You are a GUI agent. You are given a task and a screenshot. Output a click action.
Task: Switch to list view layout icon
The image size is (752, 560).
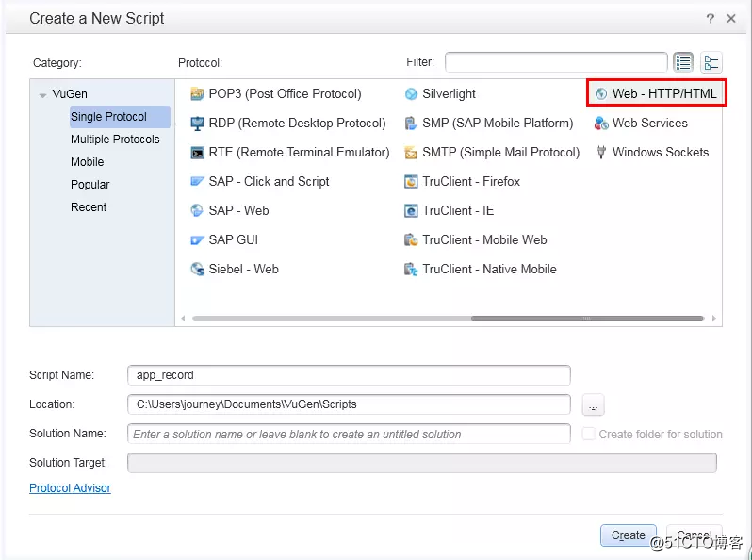pyautogui.click(x=683, y=62)
